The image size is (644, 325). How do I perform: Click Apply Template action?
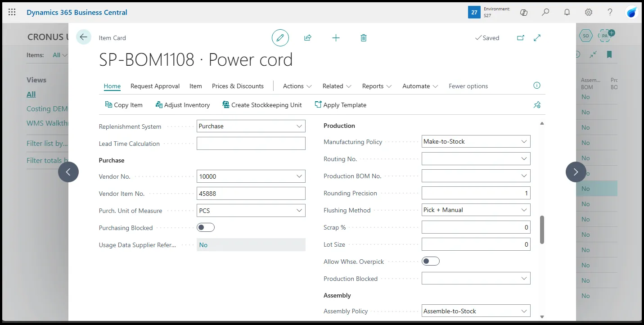coord(341,105)
